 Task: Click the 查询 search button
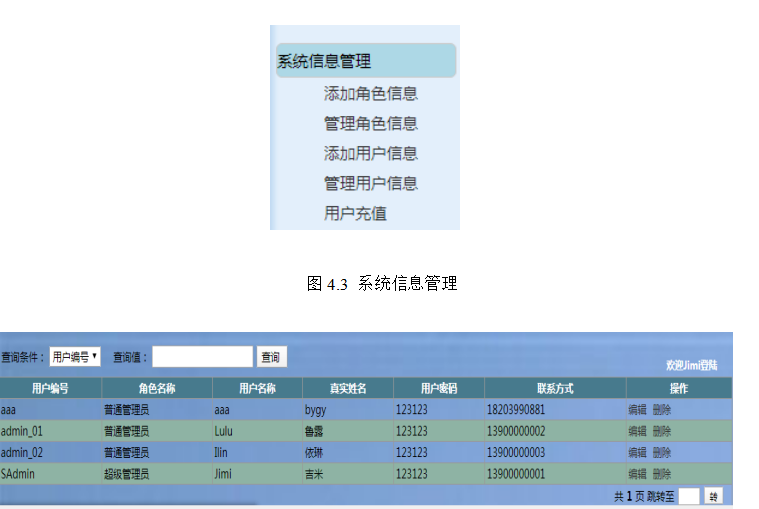click(271, 357)
